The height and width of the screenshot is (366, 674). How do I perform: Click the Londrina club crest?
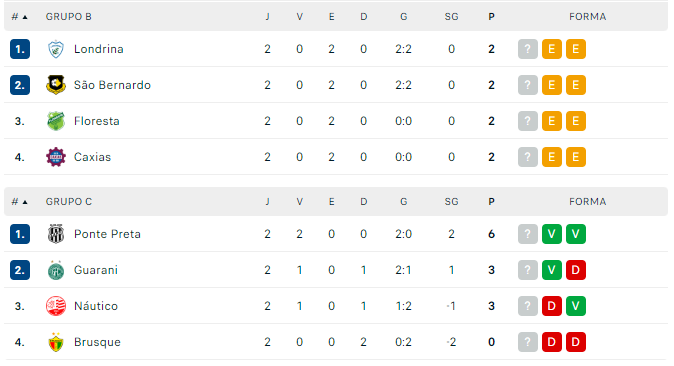[56, 49]
